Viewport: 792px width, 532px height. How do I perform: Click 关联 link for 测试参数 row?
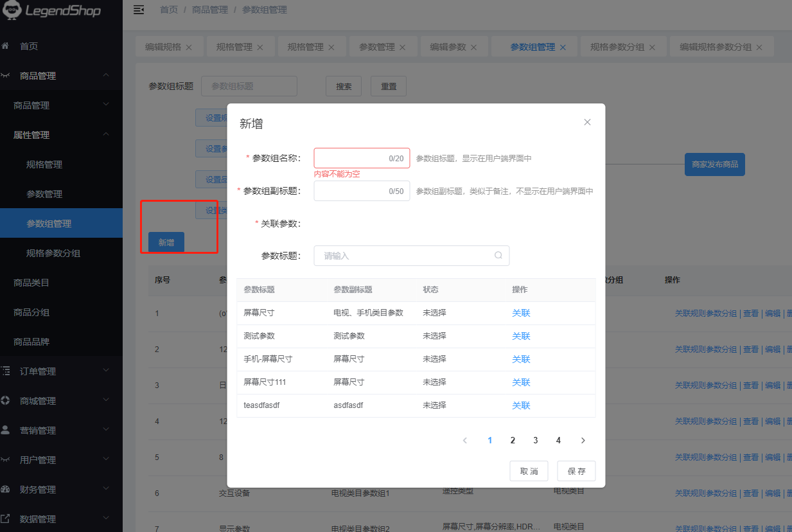click(521, 336)
